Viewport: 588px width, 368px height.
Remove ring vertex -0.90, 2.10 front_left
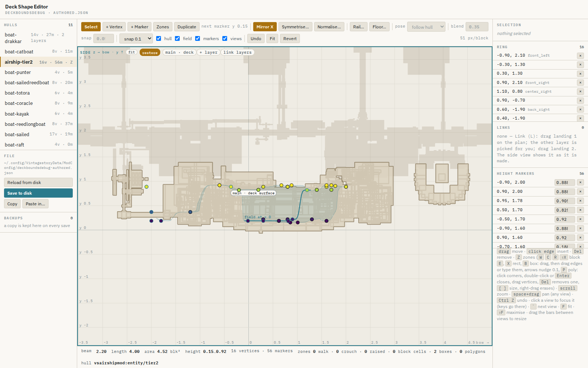tap(580, 56)
